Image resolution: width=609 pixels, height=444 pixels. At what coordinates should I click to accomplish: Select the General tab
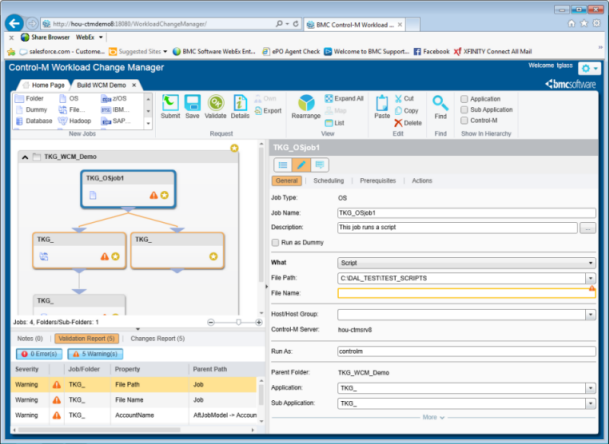pyautogui.click(x=287, y=181)
